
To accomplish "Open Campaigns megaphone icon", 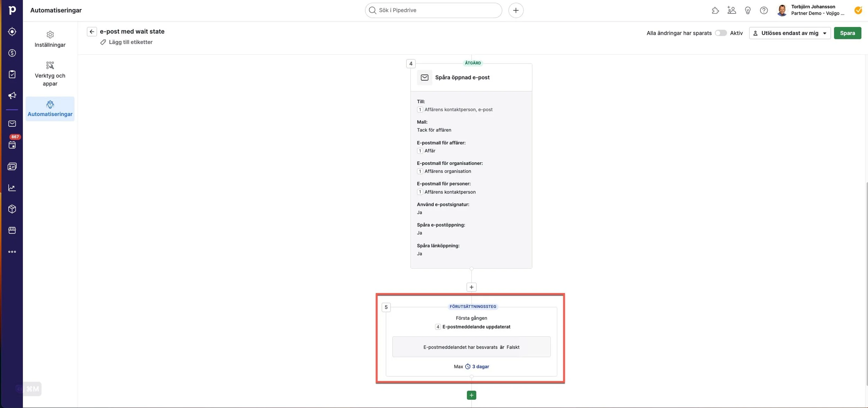I will (x=12, y=95).
